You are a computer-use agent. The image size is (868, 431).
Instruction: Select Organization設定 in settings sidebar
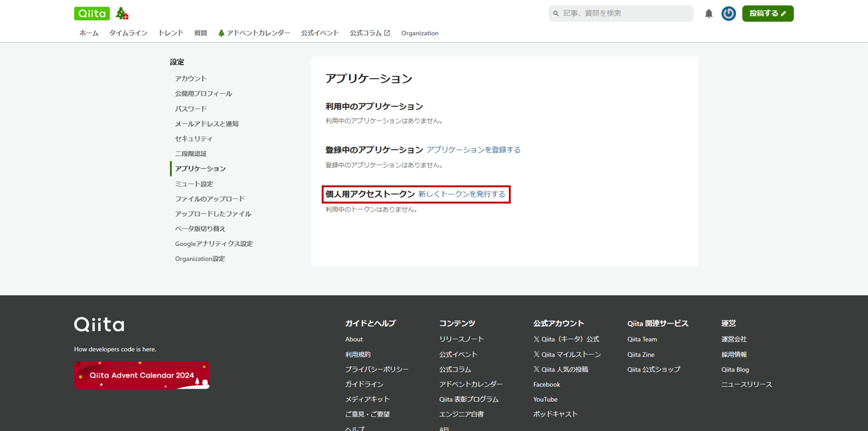200,259
